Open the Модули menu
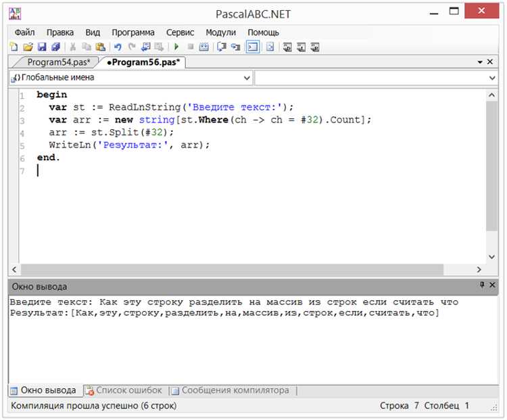 pyautogui.click(x=221, y=32)
